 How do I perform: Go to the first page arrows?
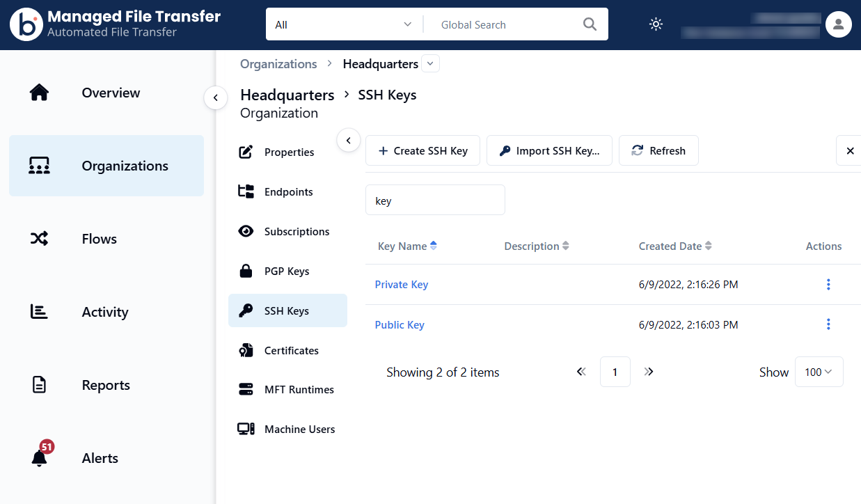click(581, 372)
